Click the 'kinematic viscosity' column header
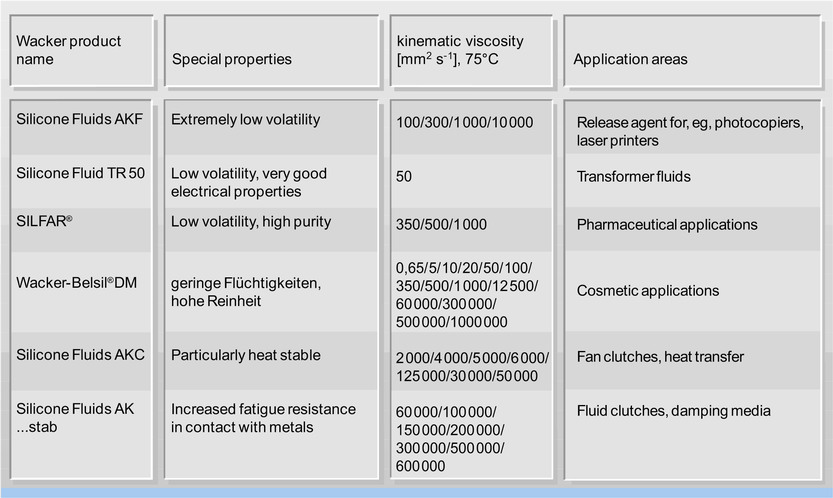833x498 pixels. (471, 50)
